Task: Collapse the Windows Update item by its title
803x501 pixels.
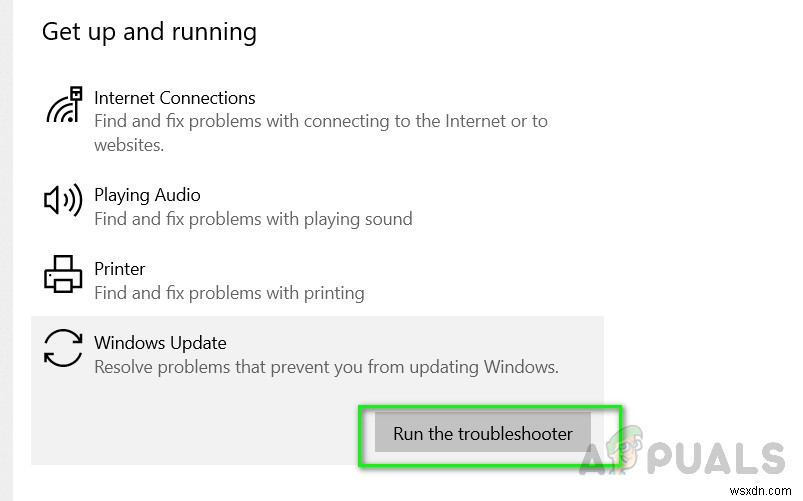Action: pyautogui.click(x=160, y=343)
